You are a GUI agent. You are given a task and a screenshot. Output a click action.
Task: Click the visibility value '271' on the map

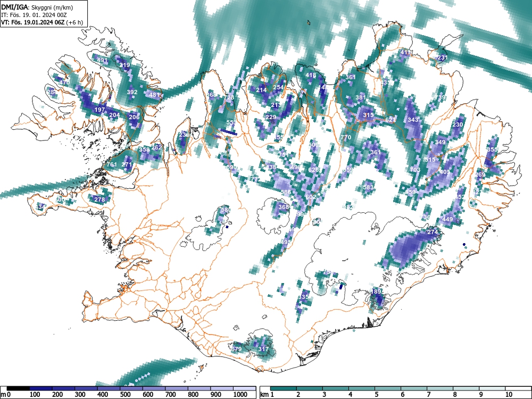click(x=127, y=164)
